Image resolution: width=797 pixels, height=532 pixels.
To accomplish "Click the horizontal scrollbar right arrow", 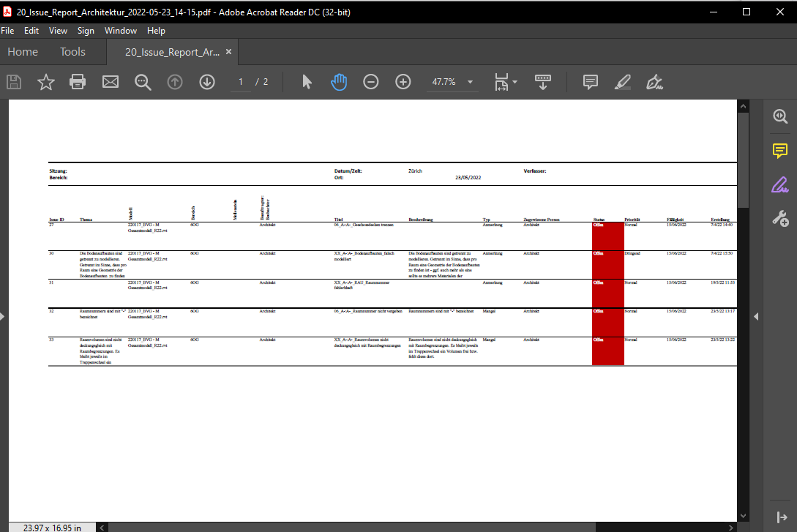I will pyautogui.click(x=731, y=528).
